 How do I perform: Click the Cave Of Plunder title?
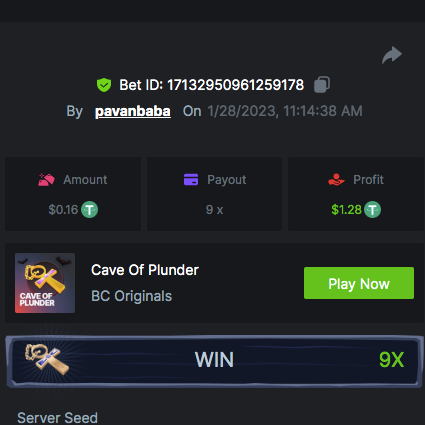[145, 270]
